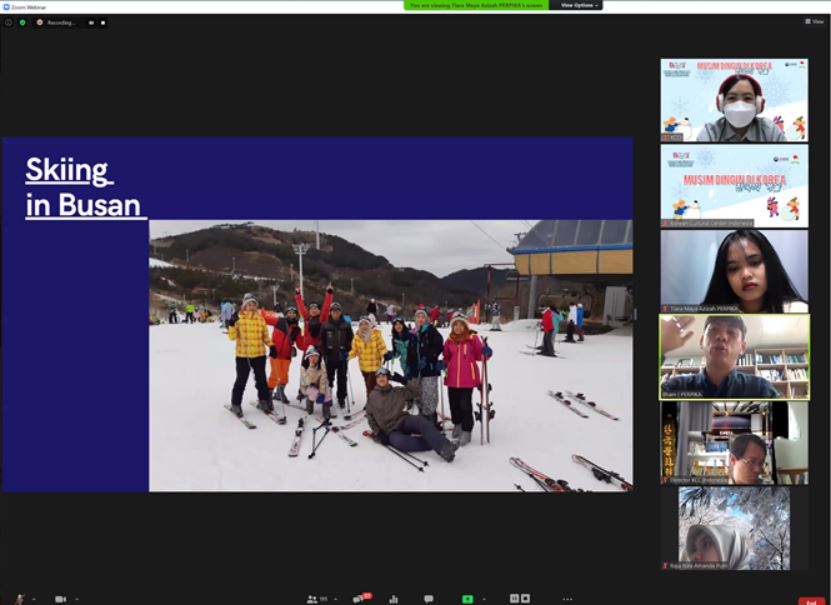Click the green Share Screen button

click(467, 598)
